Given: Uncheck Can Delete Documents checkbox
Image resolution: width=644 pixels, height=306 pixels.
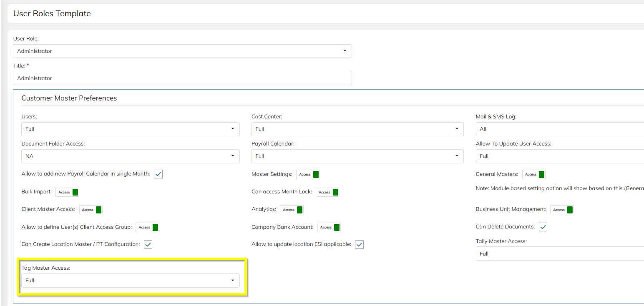Looking at the screenshot, I should click(543, 227).
